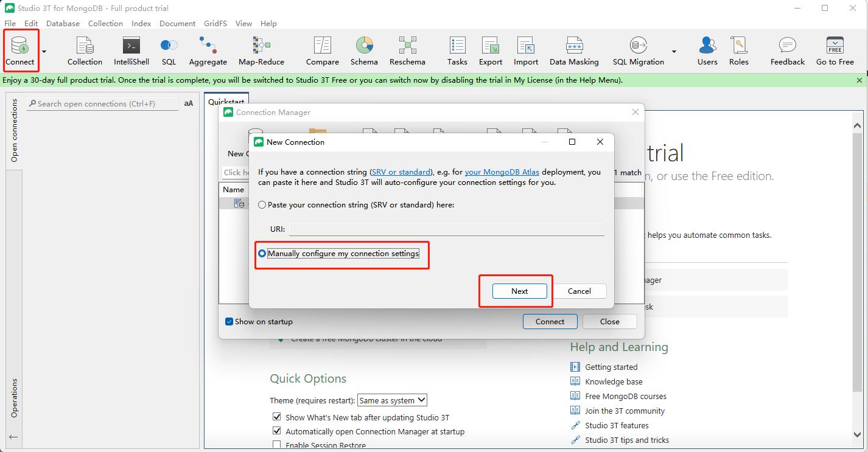This screenshot has height=452, width=868.
Task: Launch IntelliShell from the toolbar
Action: [131, 50]
